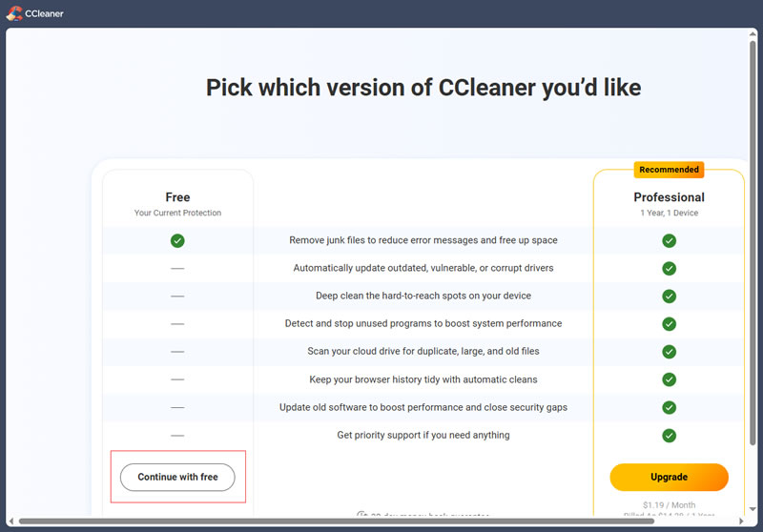Click Professional checkmark for browser history row
The height and width of the screenshot is (532, 763).
tap(669, 379)
